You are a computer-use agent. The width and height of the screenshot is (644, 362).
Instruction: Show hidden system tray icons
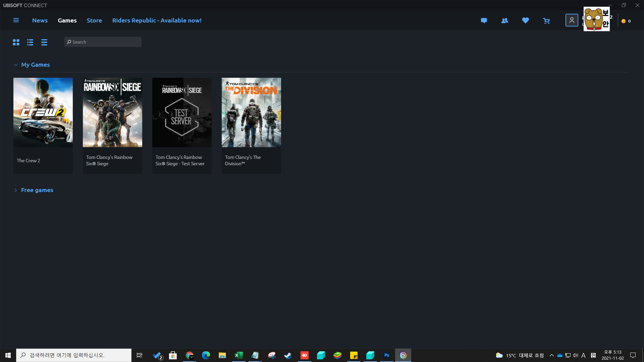point(551,355)
